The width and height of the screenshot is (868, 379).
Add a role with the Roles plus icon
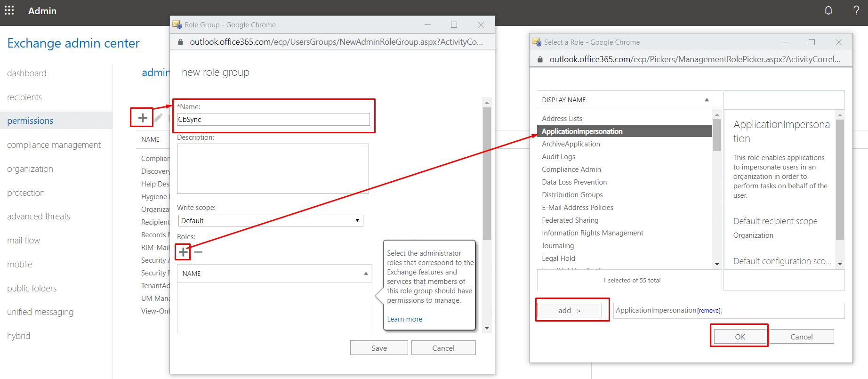pyautogui.click(x=183, y=252)
